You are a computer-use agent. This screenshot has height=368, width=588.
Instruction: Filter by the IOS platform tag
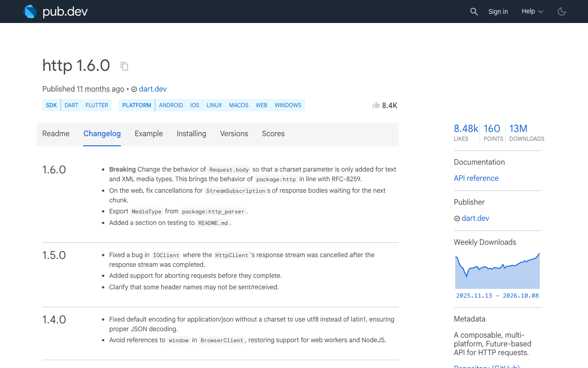click(x=195, y=105)
